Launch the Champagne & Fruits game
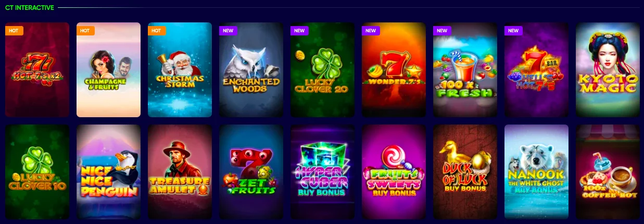 click(108, 70)
